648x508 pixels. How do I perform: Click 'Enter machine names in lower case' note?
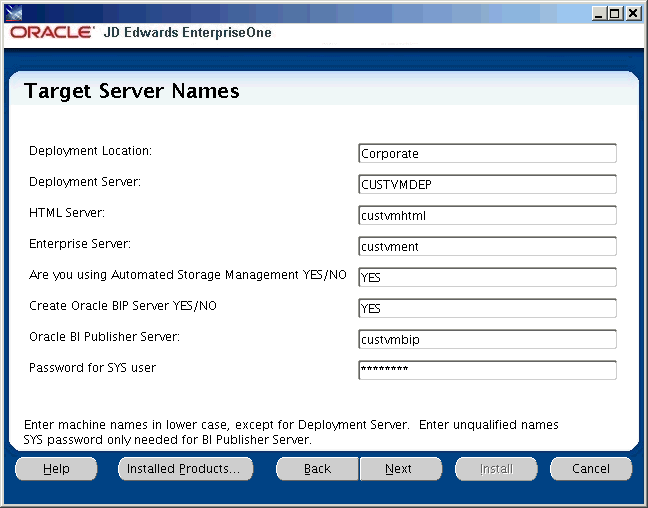pyautogui.click(x=291, y=425)
